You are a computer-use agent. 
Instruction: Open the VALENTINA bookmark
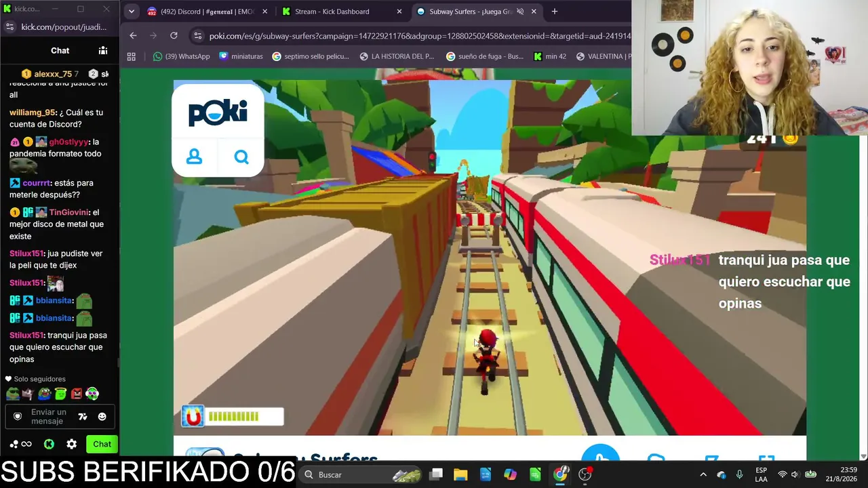pos(603,56)
